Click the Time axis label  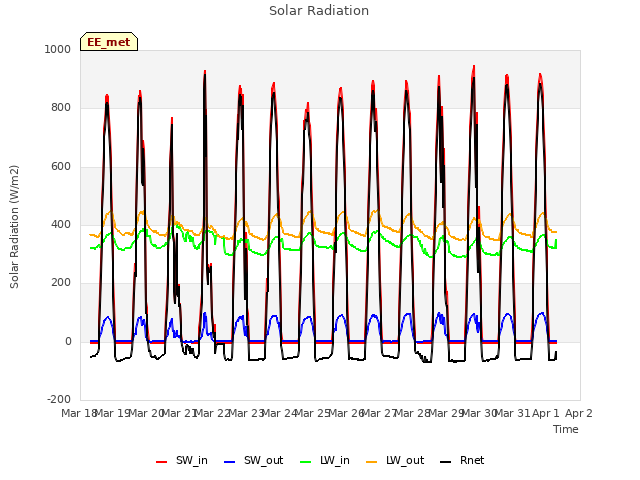(x=566, y=429)
